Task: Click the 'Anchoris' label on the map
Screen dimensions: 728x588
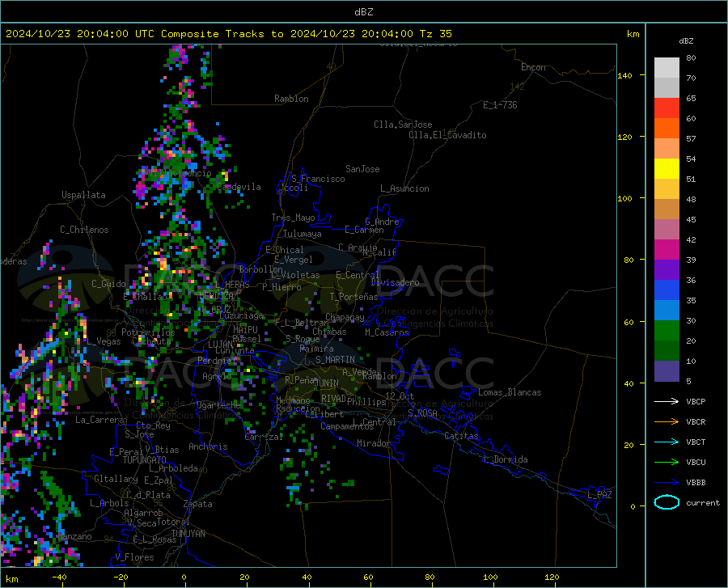Action: tap(208, 446)
